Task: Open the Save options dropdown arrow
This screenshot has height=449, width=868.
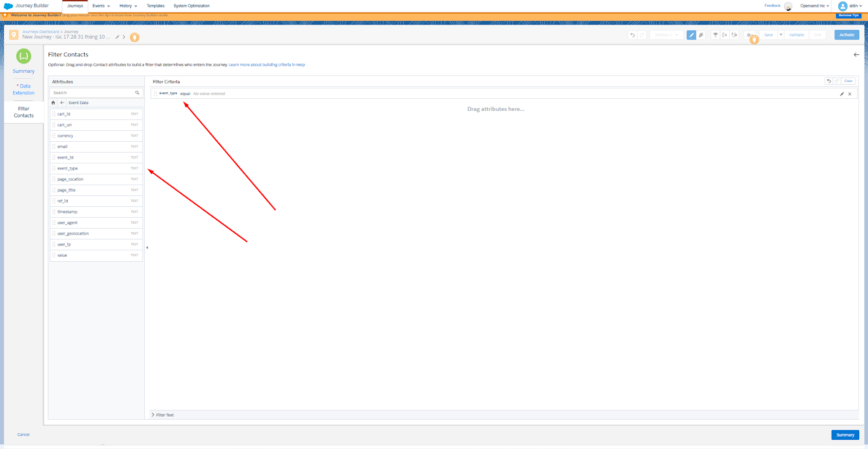Action: coord(781,35)
